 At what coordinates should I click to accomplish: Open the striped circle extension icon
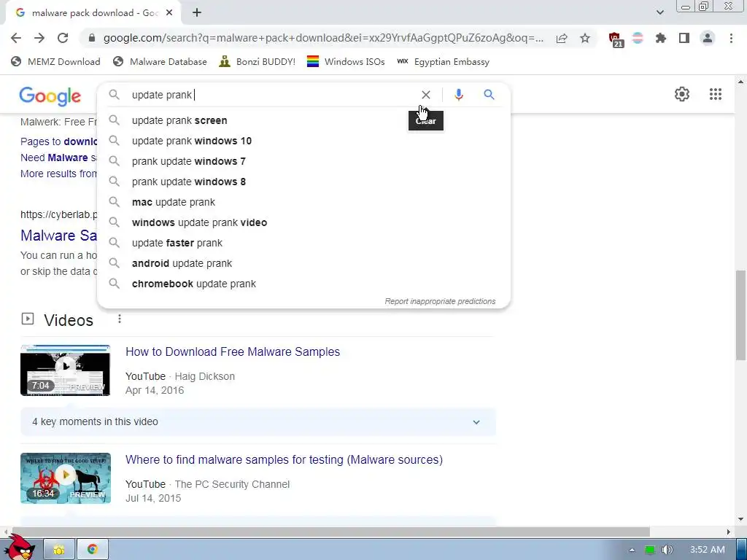coord(638,38)
